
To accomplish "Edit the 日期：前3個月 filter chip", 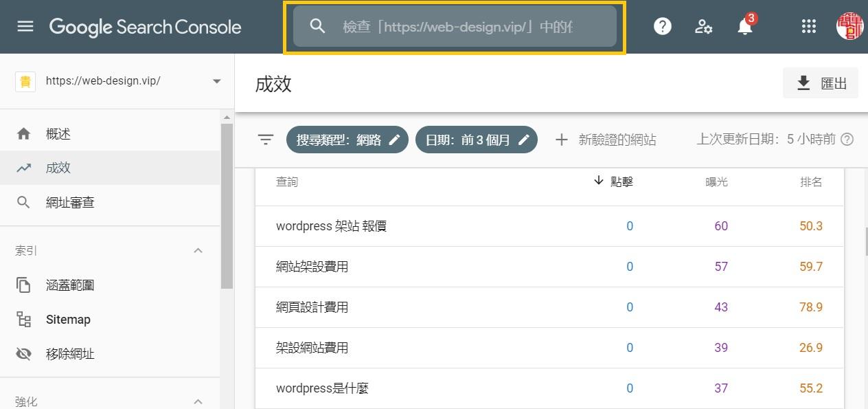I will tap(477, 140).
